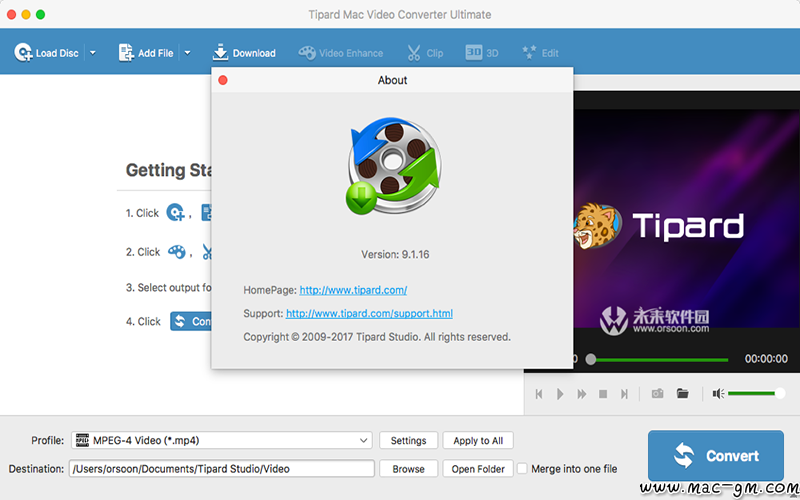Open the tipard.com HomePage link
Image resolution: width=800 pixels, height=500 pixels.
coord(353,290)
